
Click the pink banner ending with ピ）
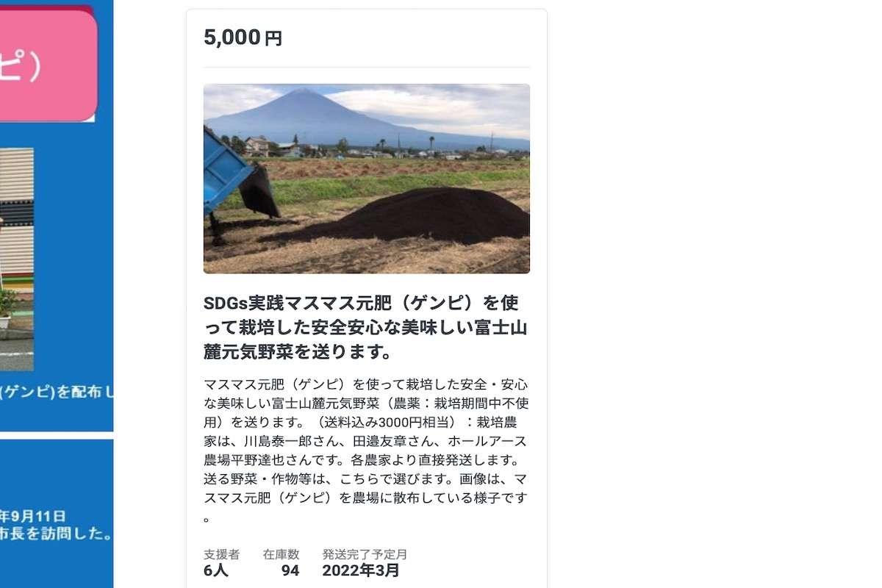[x=49, y=65]
